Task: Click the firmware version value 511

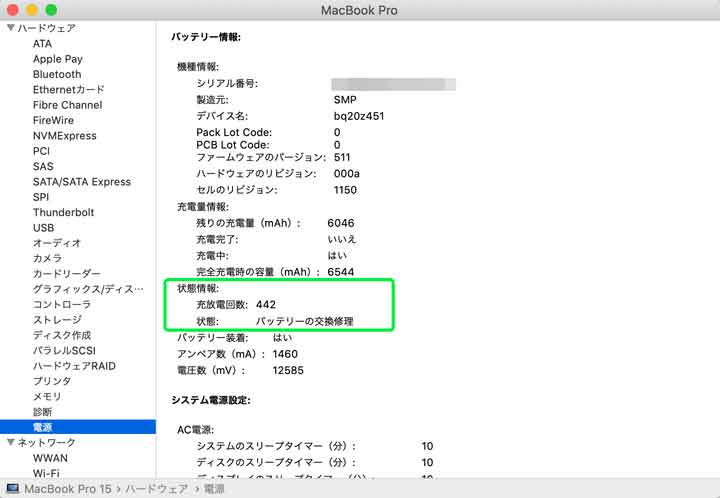Action: click(x=342, y=157)
